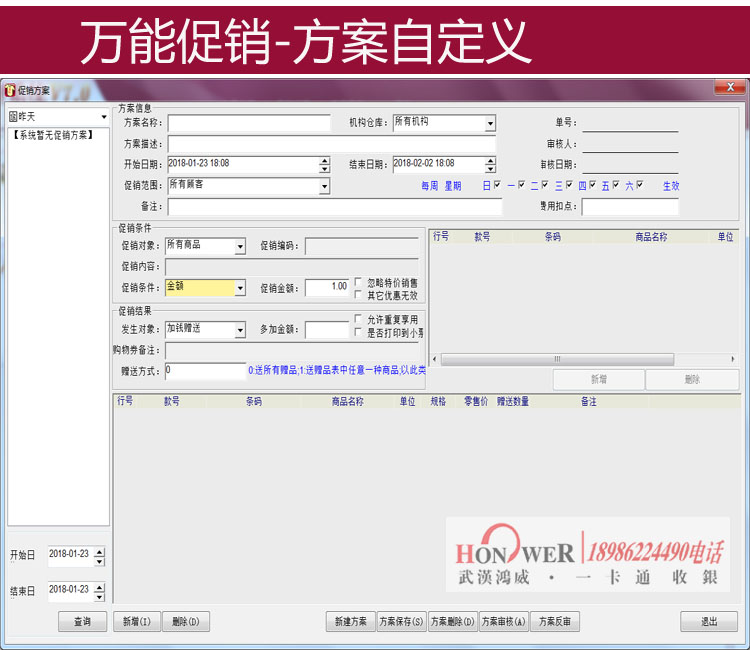Close the 促销方案 window
The width and height of the screenshot is (750, 650).
click(730, 87)
